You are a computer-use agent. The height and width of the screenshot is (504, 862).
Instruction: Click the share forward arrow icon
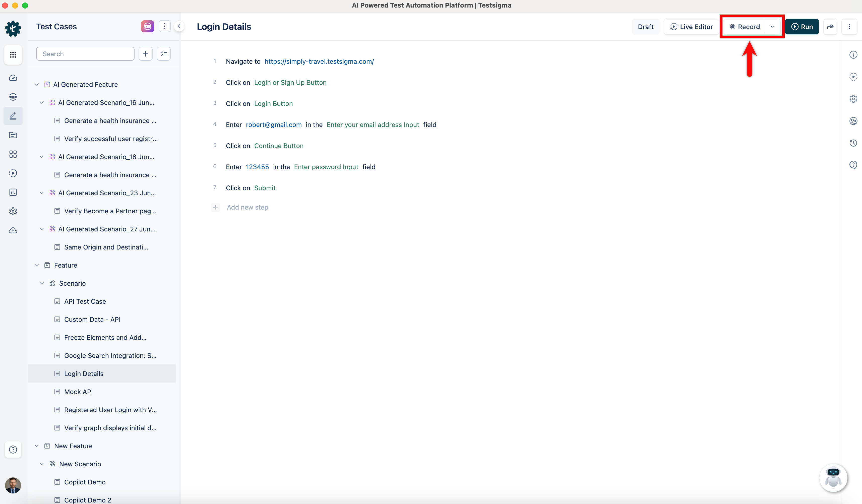pos(830,27)
